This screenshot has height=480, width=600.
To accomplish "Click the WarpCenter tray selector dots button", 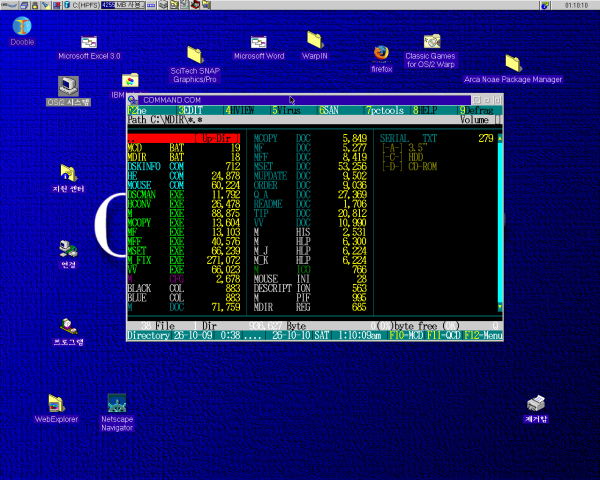I will 151,5.
